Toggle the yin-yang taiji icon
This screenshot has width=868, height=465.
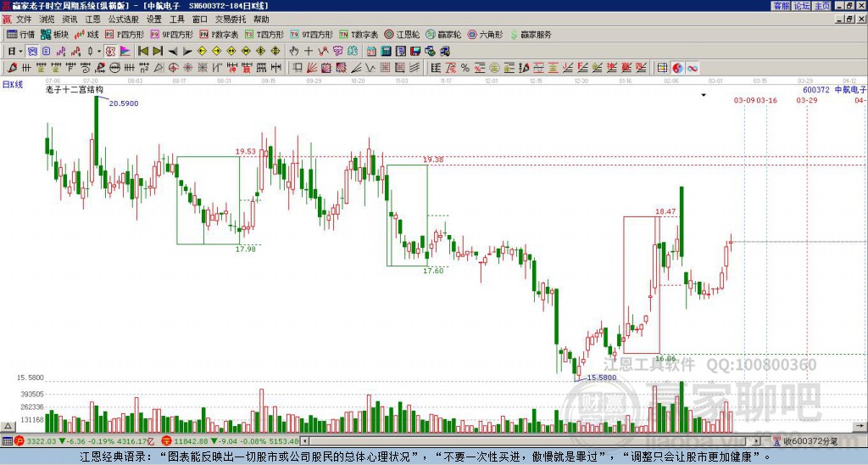pyautogui.click(x=677, y=68)
